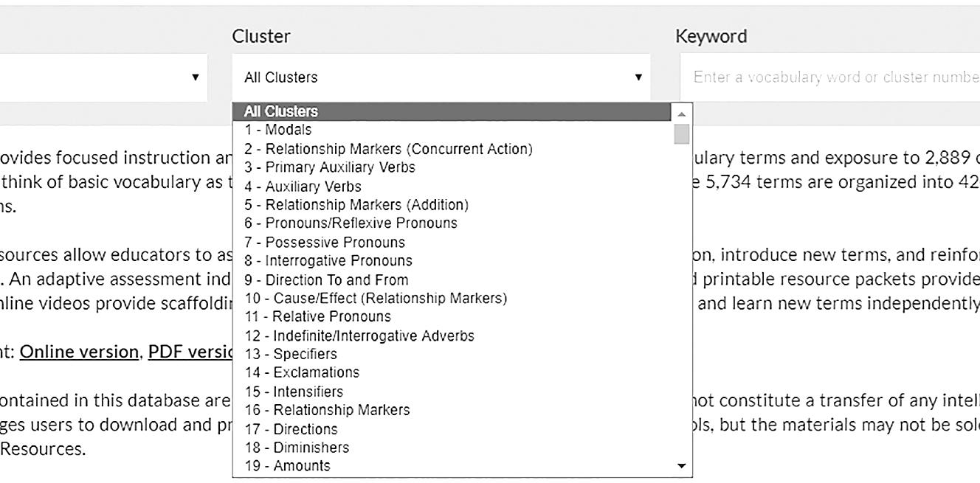Select '3 - Primary Auxiliary Verbs'
980x483 pixels.
(330, 167)
